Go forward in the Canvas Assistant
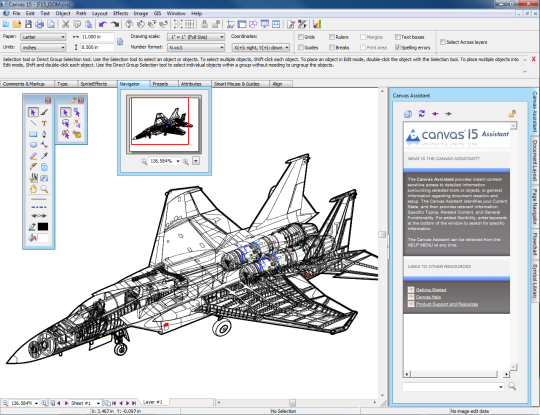Image resolution: width=540 pixels, height=415 pixels. (448, 114)
